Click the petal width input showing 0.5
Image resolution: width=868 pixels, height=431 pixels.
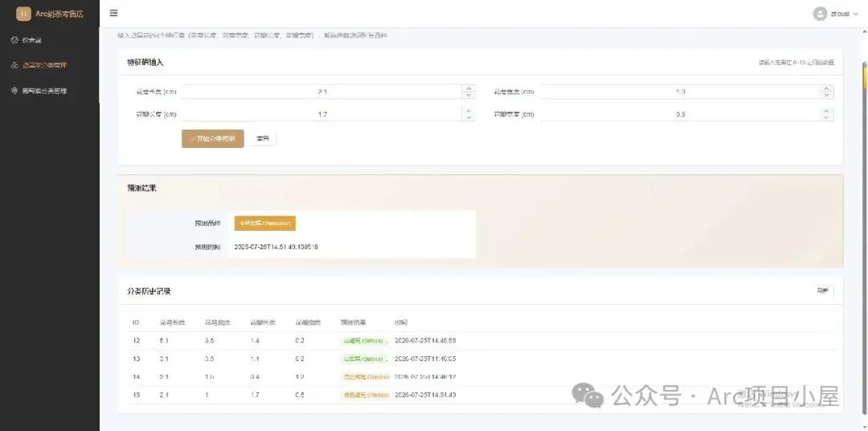point(681,115)
